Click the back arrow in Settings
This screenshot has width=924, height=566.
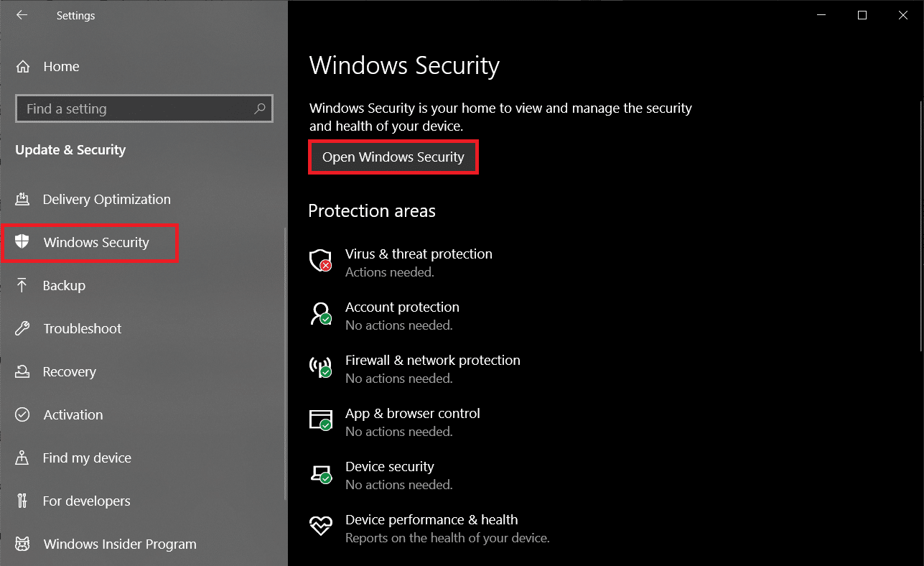(22, 15)
